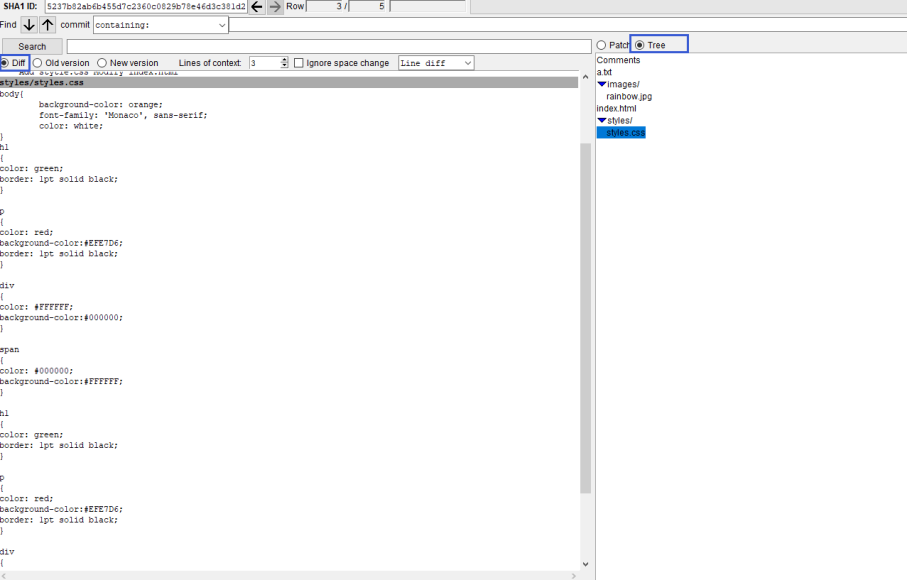
Task: Collapse the images/ folder triangle
Action: click(x=602, y=84)
